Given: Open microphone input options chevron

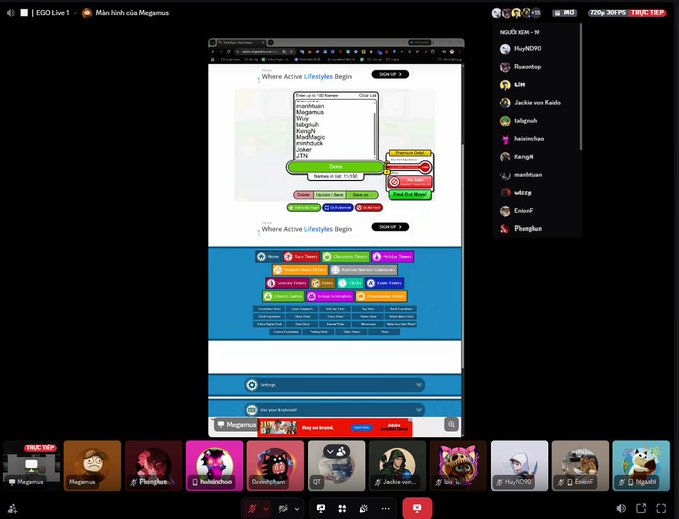Looking at the screenshot, I should pos(266,509).
